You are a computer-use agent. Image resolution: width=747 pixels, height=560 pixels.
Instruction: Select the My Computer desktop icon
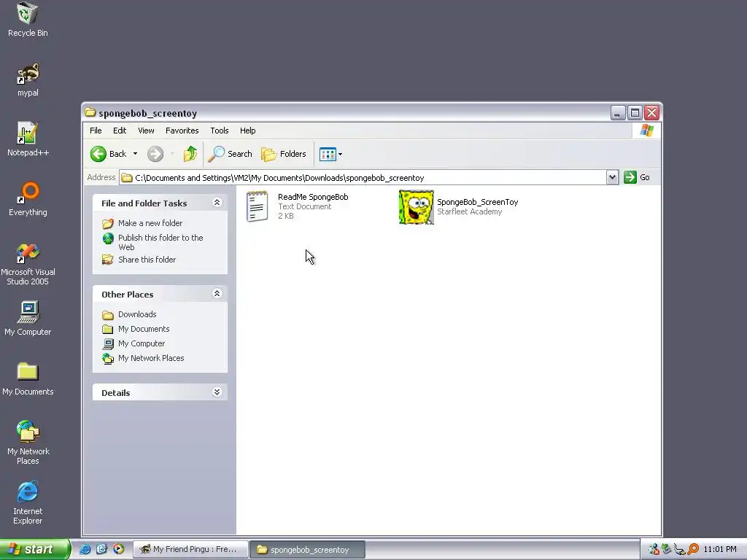click(28, 319)
